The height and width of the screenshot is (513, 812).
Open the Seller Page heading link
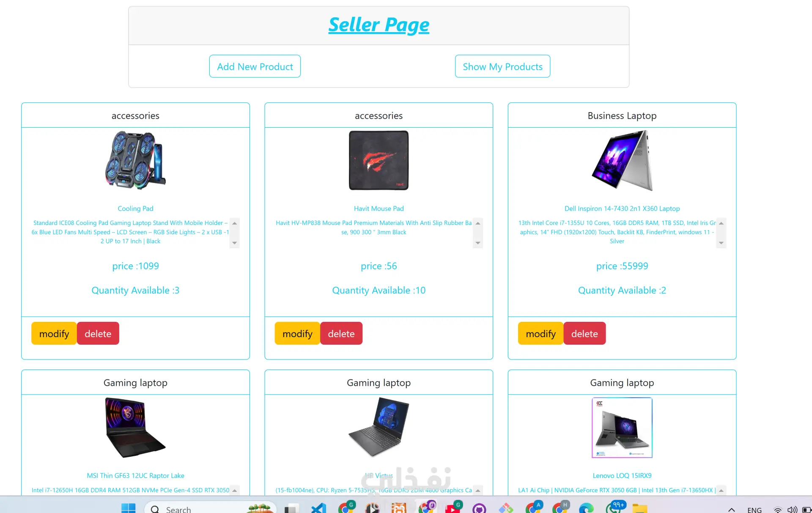click(379, 25)
